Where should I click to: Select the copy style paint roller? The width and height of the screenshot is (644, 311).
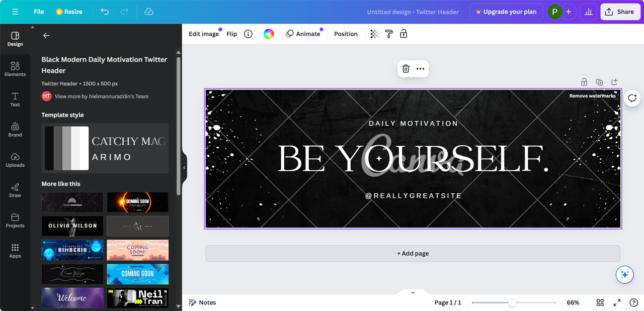(x=389, y=34)
